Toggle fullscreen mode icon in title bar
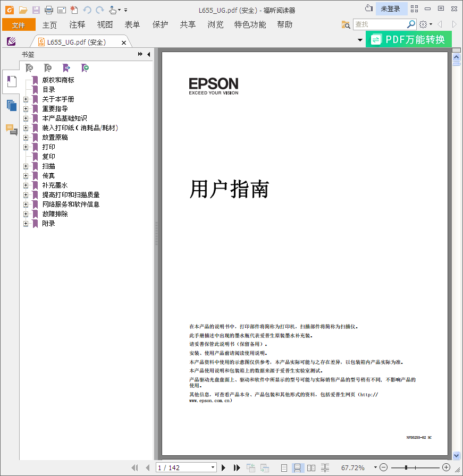The height and width of the screenshot is (476, 463). (x=415, y=9)
